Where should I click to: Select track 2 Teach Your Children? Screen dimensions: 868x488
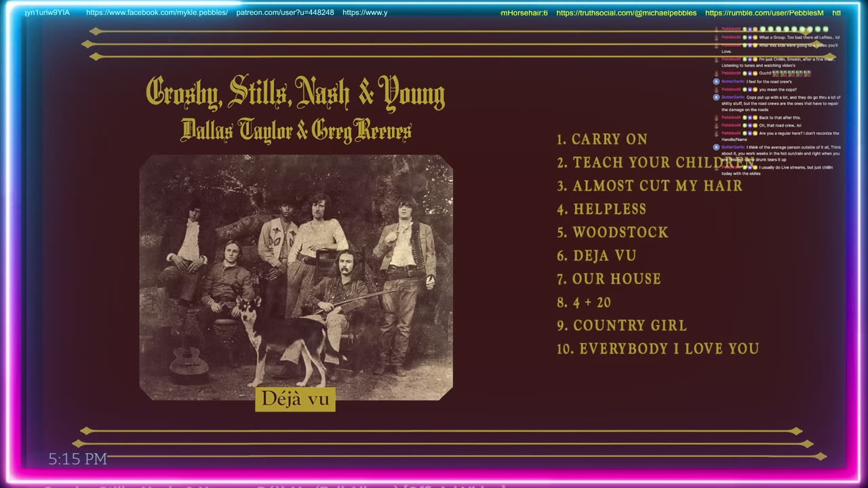pos(655,163)
